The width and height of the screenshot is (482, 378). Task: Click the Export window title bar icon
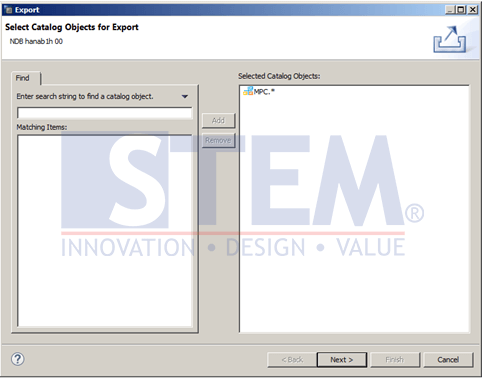click(9, 10)
